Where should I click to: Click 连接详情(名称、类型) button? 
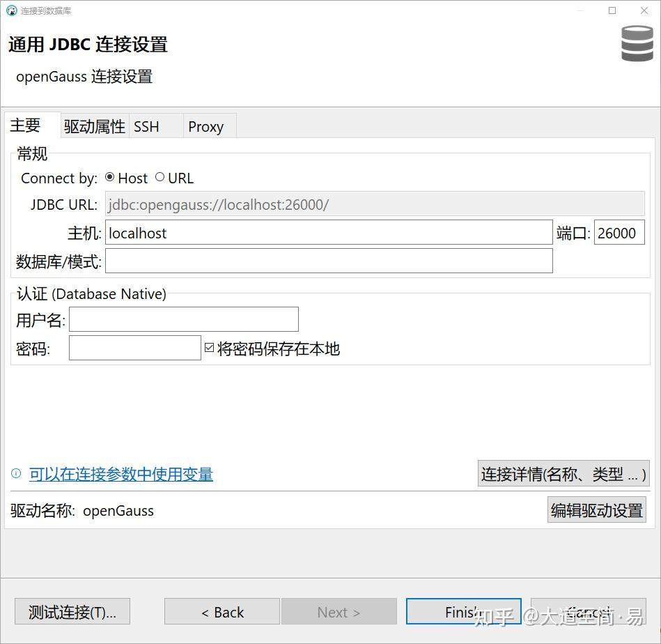(565, 473)
